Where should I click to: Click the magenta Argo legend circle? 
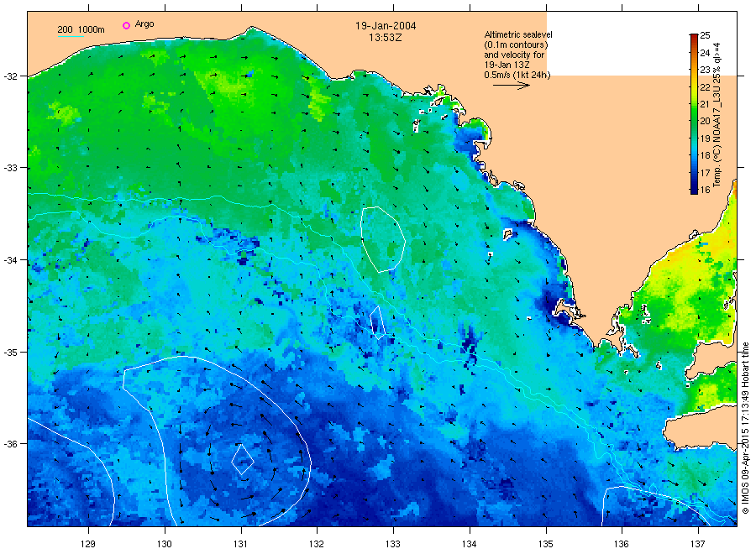[x=126, y=25]
